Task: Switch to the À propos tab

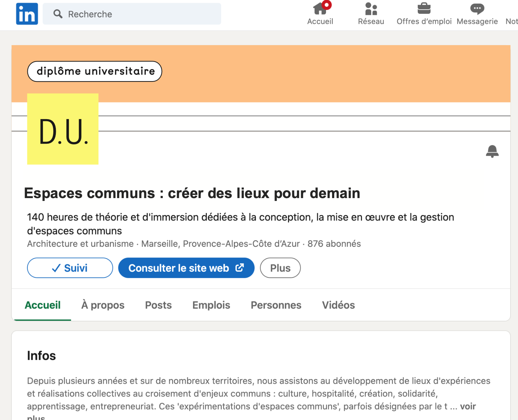Action: click(103, 305)
